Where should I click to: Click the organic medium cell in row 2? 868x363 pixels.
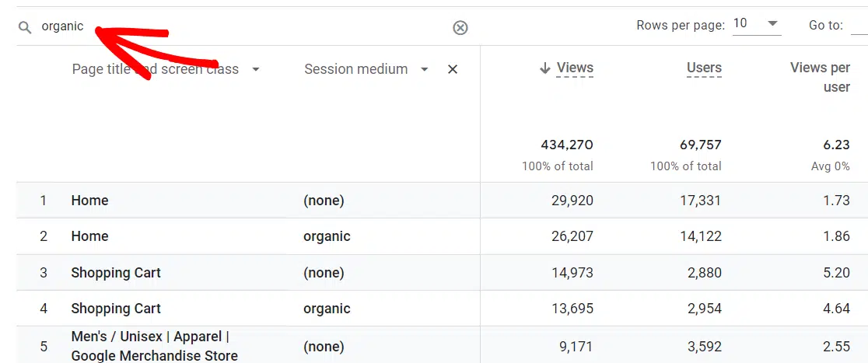coord(327,236)
